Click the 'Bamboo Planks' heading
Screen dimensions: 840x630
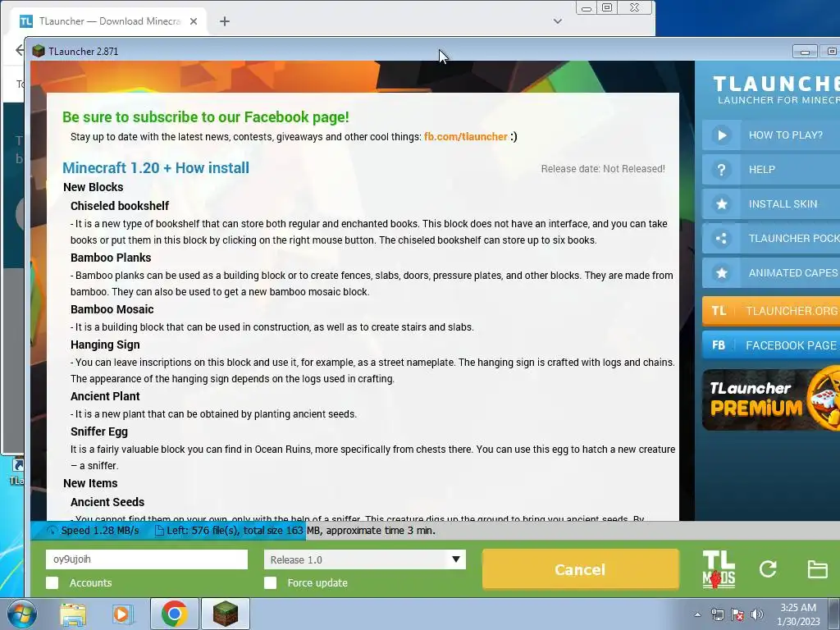[111, 258]
